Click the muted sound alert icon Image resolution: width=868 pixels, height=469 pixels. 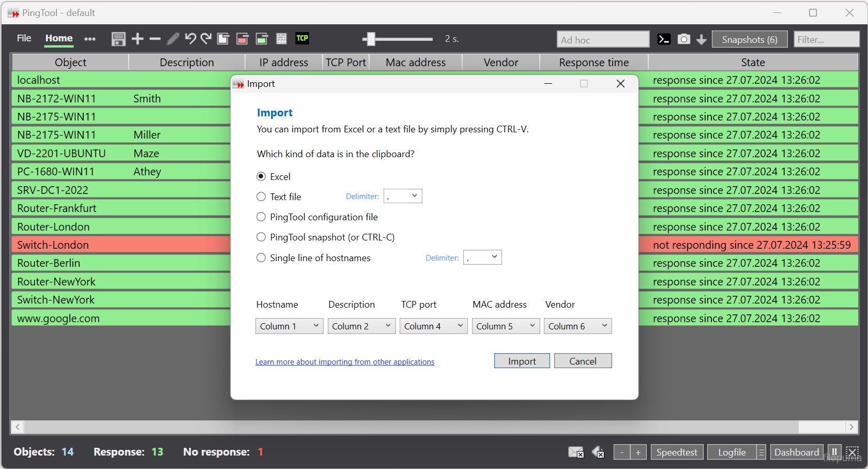(x=598, y=452)
